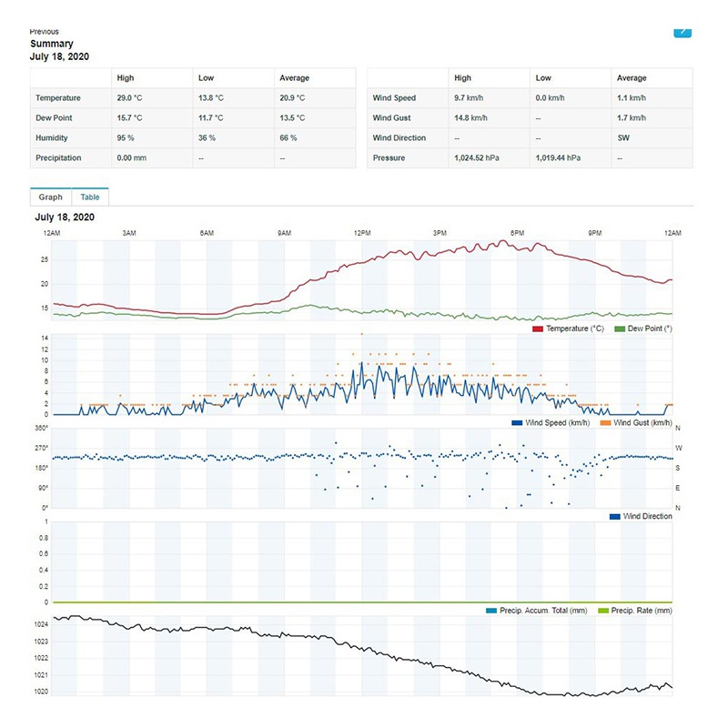Click the SW wind direction average cell
Viewport: 728px width, 728px height.
pyautogui.click(x=623, y=138)
